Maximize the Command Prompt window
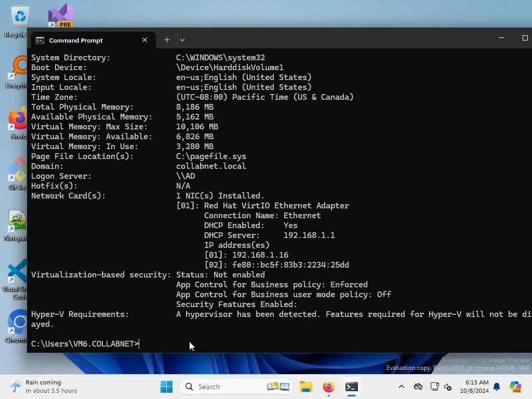The width and height of the screenshot is (532, 399). coord(525,38)
